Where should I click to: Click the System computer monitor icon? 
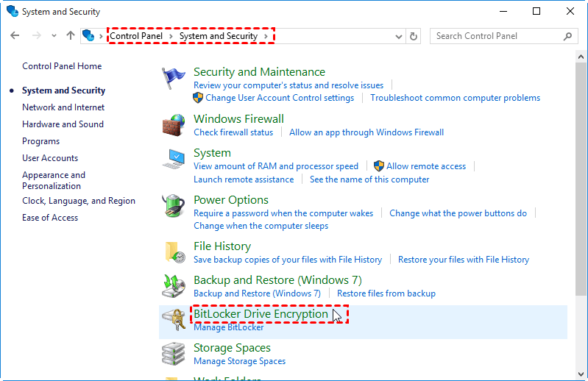174,160
